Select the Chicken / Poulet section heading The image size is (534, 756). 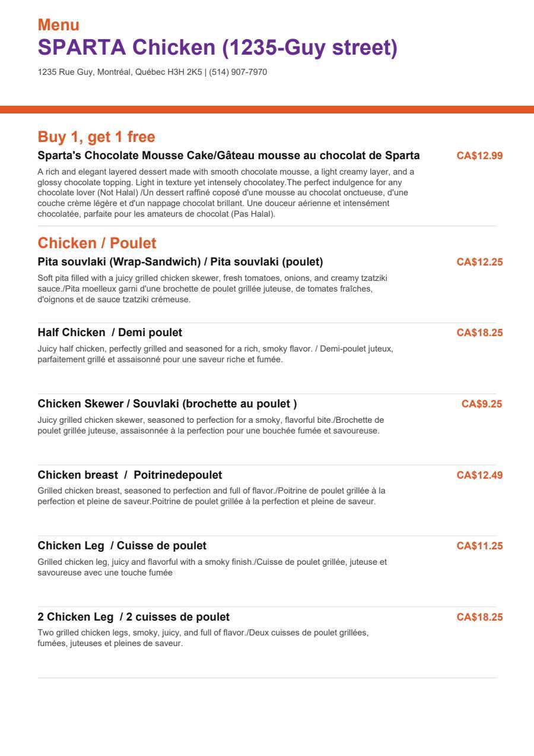pyautogui.click(x=97, y=243)
